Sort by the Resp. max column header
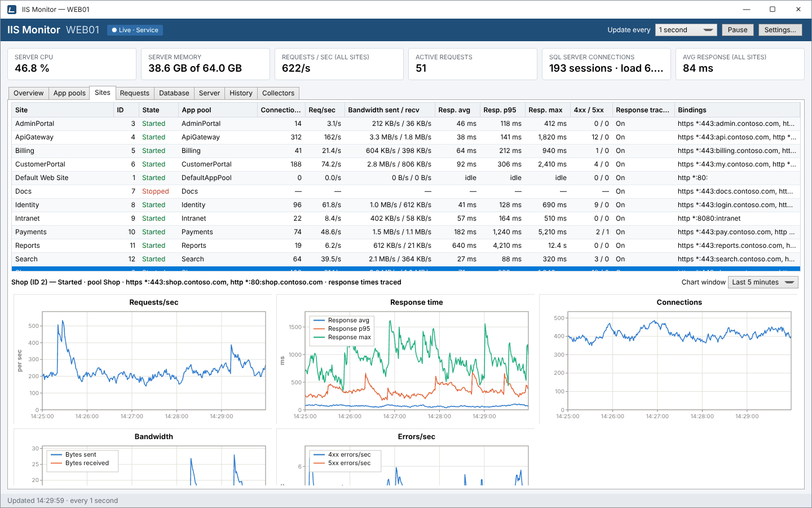Image resolution: width=812 pixels, height=508 pixels. [548, 110]
